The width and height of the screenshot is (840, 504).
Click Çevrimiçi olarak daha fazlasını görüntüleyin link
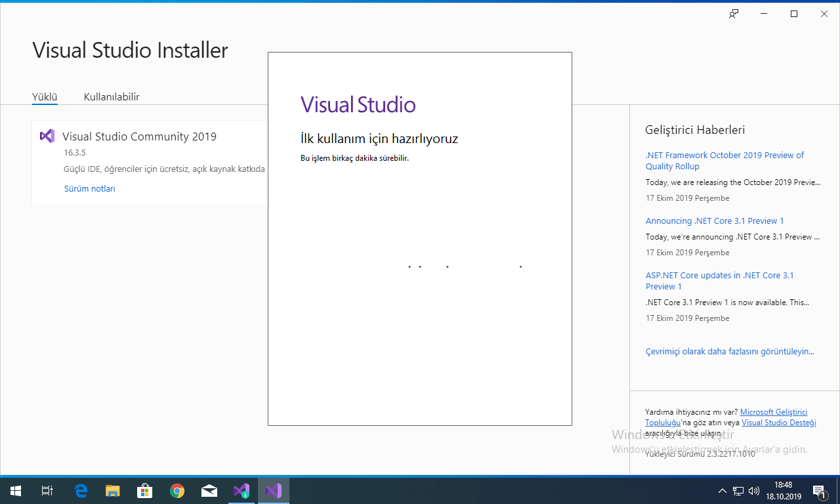[x=730, y=352]
